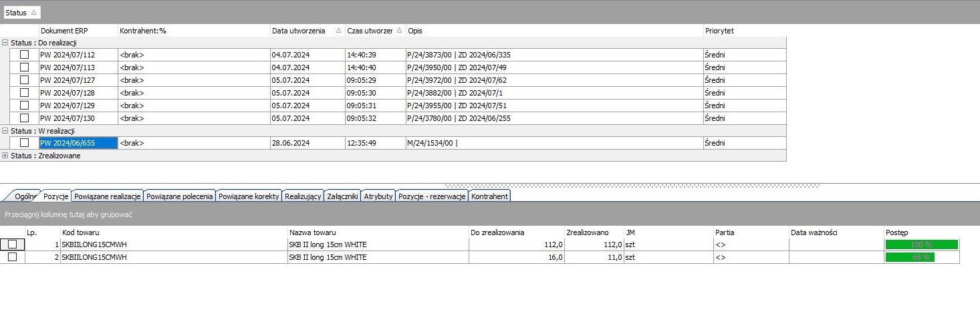Select the Kontrahent tab
Screen dimensions: 980x336
pyautogui.click(x=490, y=196)
